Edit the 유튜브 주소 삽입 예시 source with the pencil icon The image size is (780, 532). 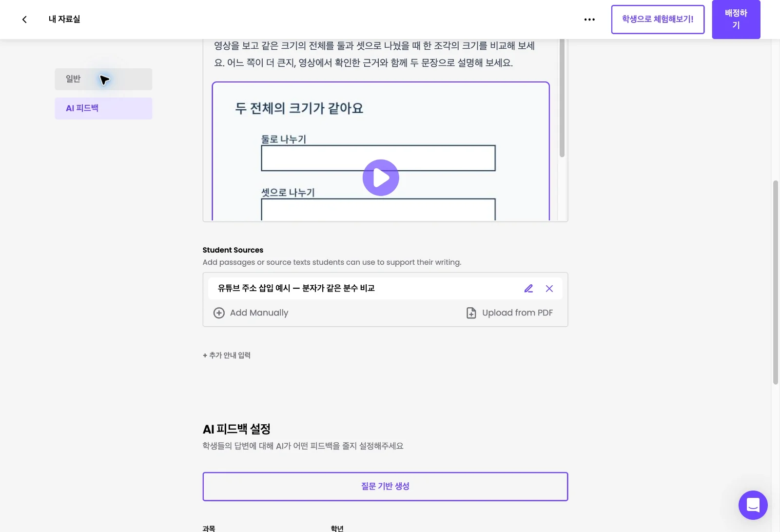pyautogui.click(x=528, y=288)
